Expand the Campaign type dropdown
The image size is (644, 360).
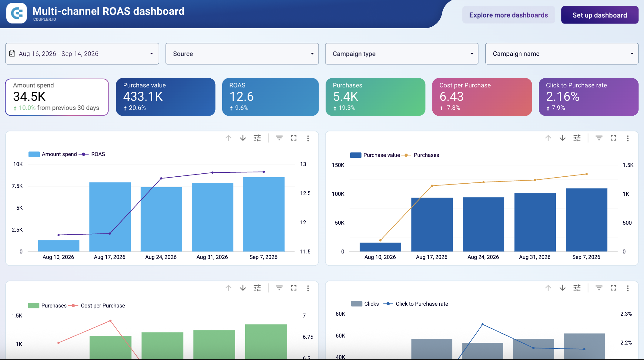[402, 54]
